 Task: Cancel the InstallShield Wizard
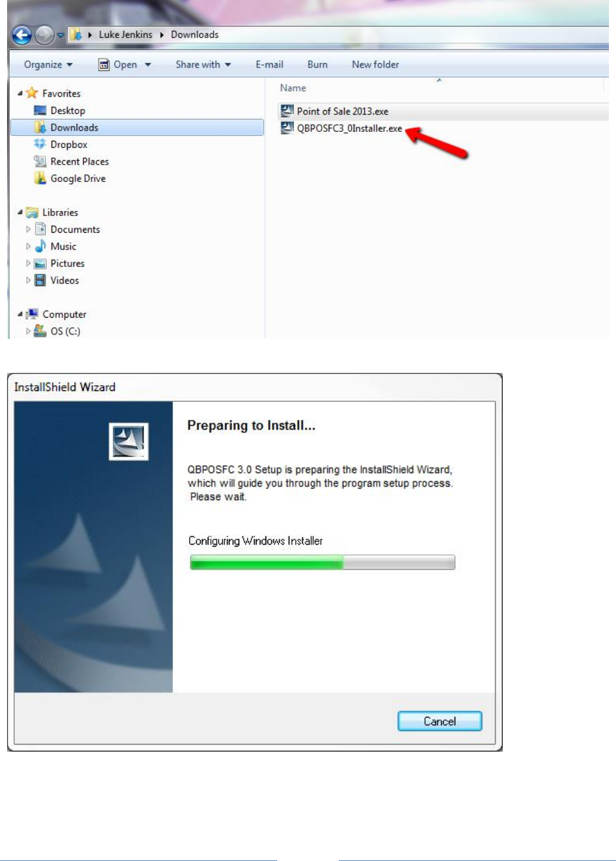(x=440, y=721)
